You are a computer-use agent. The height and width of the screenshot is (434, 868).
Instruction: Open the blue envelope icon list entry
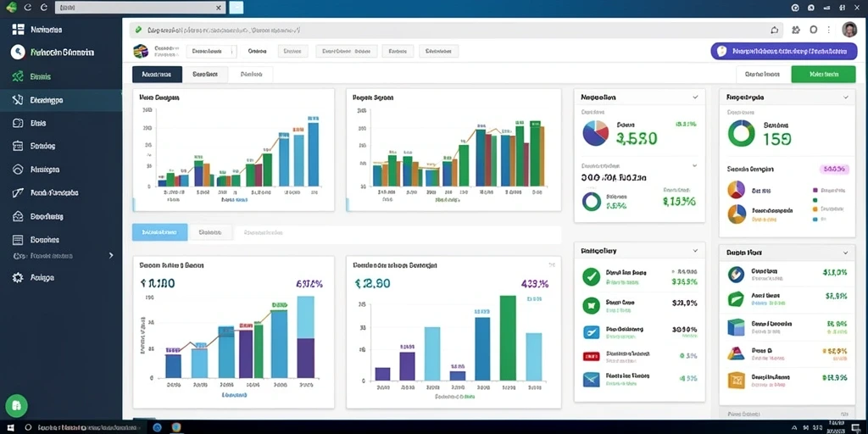[591, 379]
